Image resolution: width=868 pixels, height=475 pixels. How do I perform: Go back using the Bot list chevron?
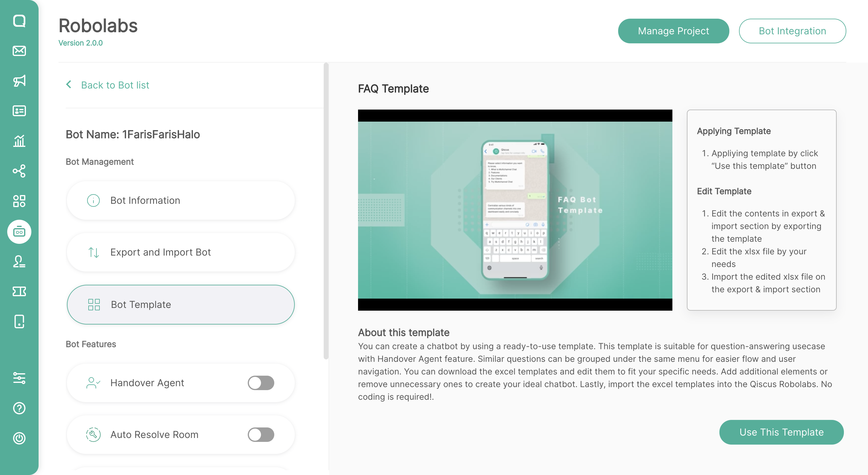(x=69, y=85)
